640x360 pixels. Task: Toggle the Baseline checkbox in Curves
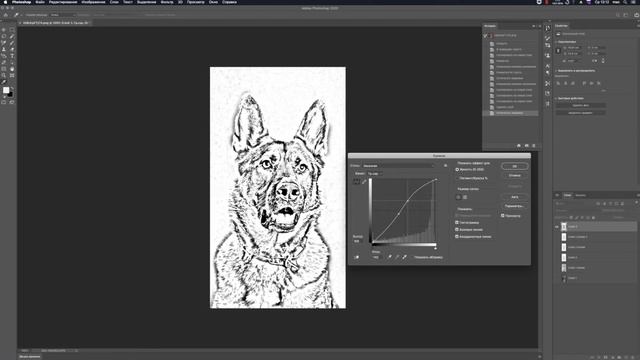[x=457, y=229]
